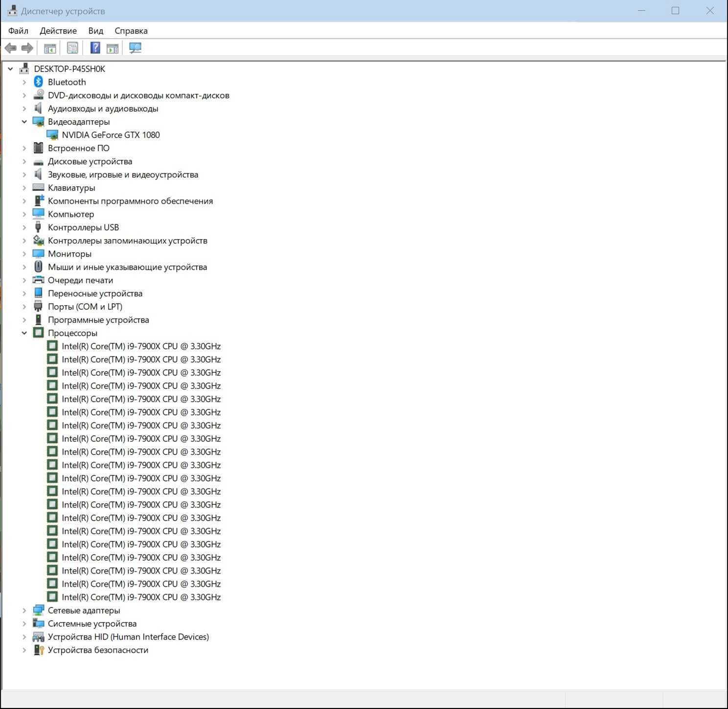The width and height of the screenshot is (728, 709).
Task: Click the DESKTOP-P45SH0K computer icon
Action: point(24,68)
